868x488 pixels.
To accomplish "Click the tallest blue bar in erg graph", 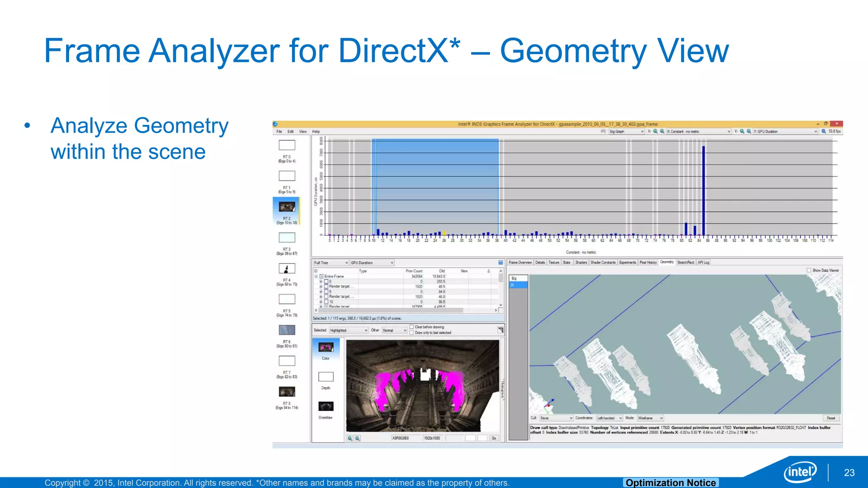I will (x=704, y=191).
